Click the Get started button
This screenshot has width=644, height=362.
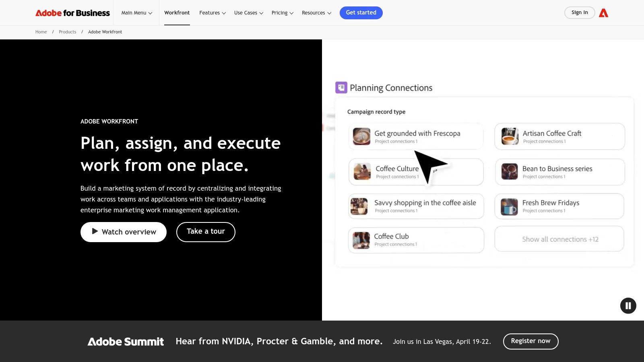[361, 12]
